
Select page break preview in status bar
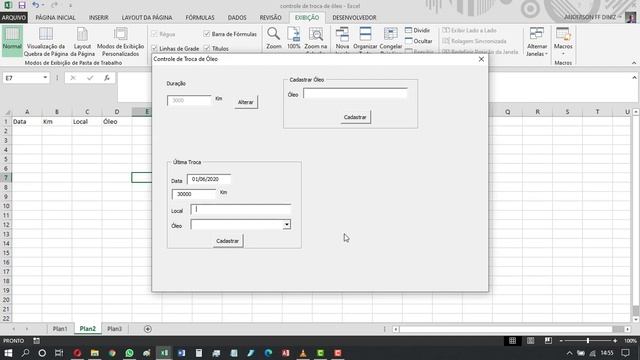point(548,340)
